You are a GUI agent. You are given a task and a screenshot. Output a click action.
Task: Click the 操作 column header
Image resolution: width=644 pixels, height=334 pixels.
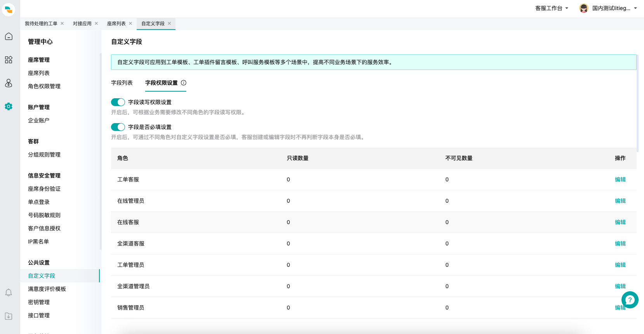tap(620, 158)
